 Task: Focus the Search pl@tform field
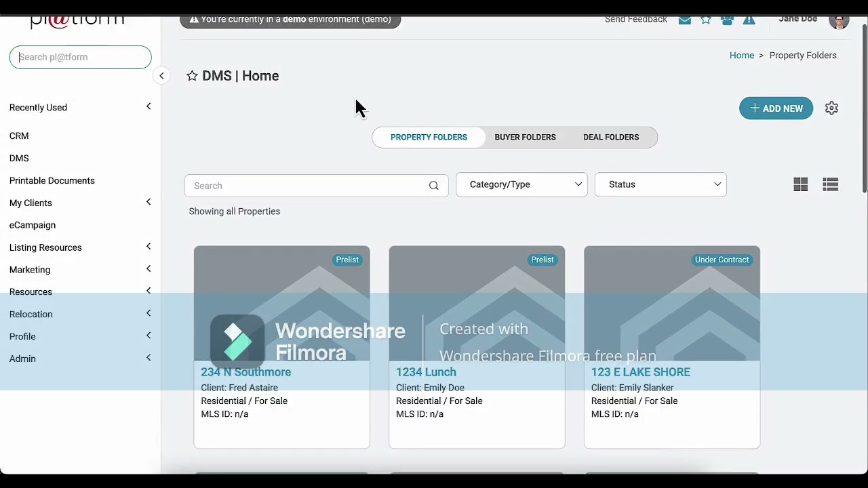click(x=80, y=57)
